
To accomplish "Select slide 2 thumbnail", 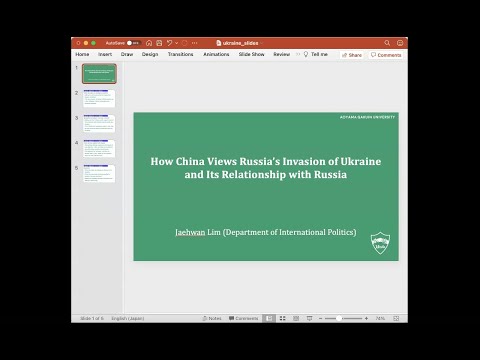I will [99, 98].
